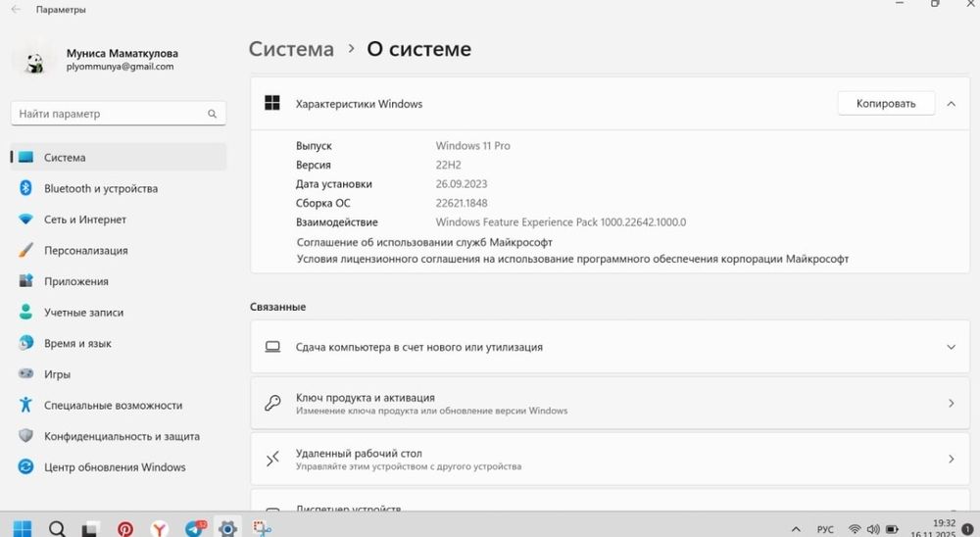The image size is (980, 537).
Task: Click the battery tray icon
Action: pyautogui.click(x=892, y=529)
